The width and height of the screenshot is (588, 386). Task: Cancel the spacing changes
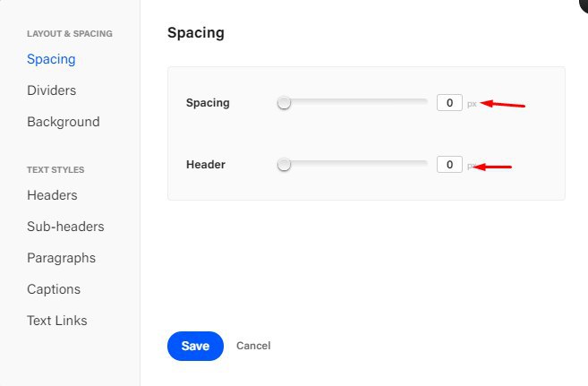coord(253,346)
